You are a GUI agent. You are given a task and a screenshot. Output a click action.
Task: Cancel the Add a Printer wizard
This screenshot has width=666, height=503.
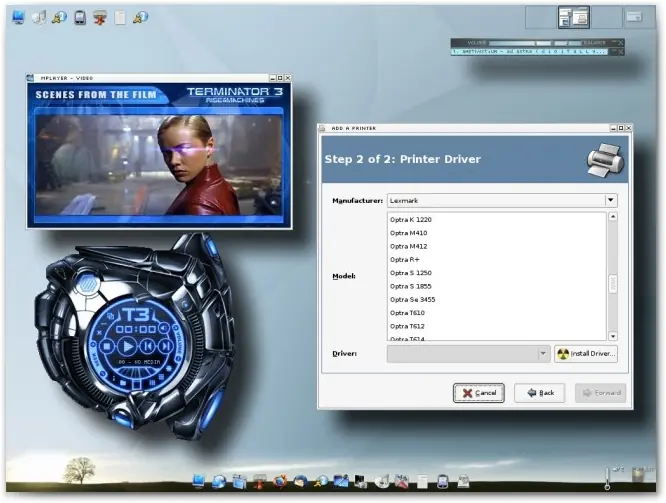479,393
